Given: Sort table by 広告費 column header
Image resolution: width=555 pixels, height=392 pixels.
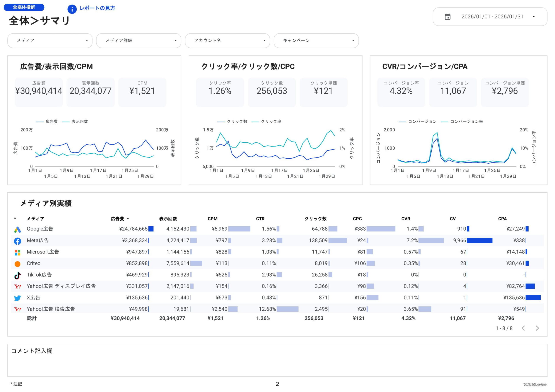Looking at the screenshot, I should coord(118,219).
